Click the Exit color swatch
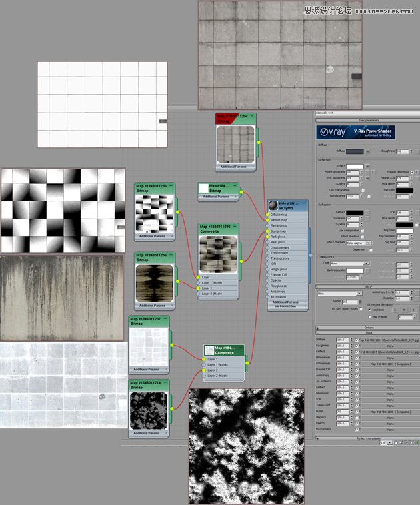Screen dimensions: 420x505 click(x=405, y=191)
